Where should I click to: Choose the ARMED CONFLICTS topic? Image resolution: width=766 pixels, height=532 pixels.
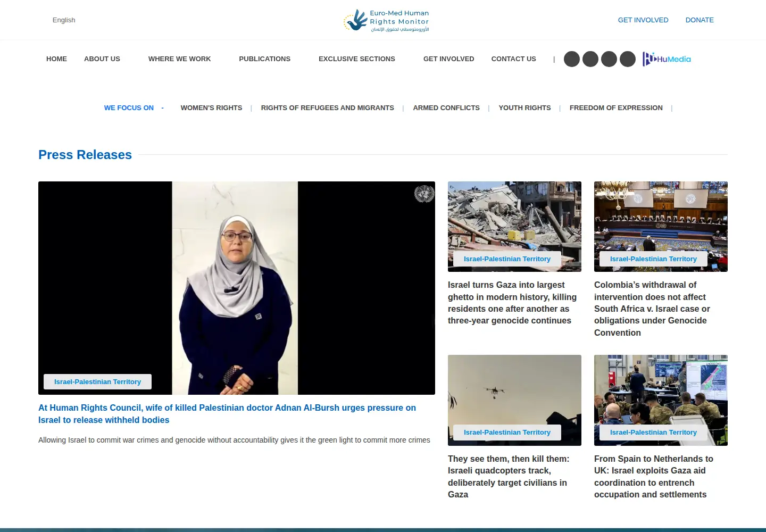point(446,108)
